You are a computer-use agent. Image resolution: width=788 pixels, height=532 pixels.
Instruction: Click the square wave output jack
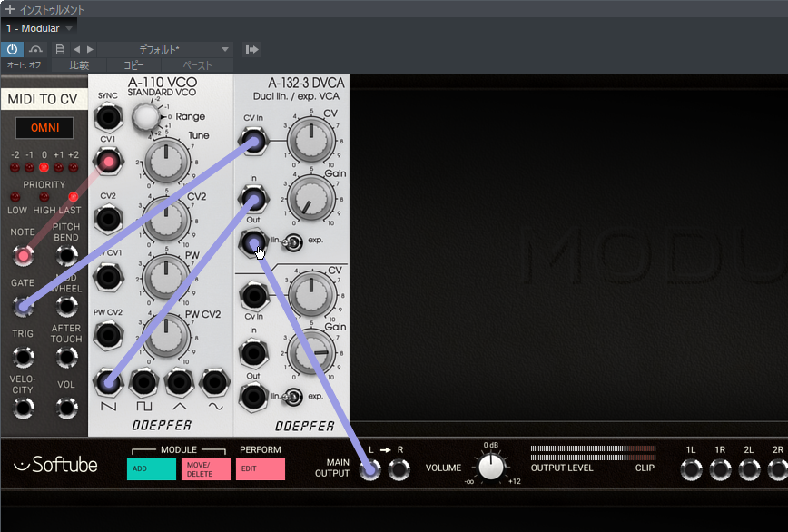[x=143, y=383]
